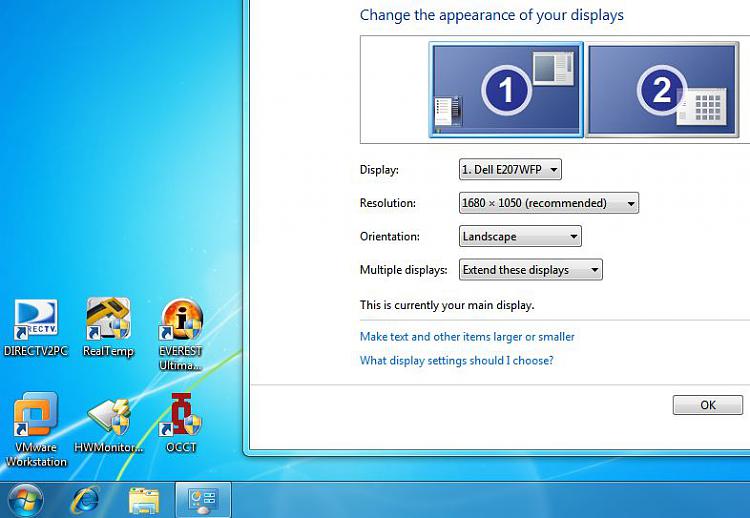
Task: Expand the Orientation dropdown set to Landscape
Action: click(x=520, y=236)
